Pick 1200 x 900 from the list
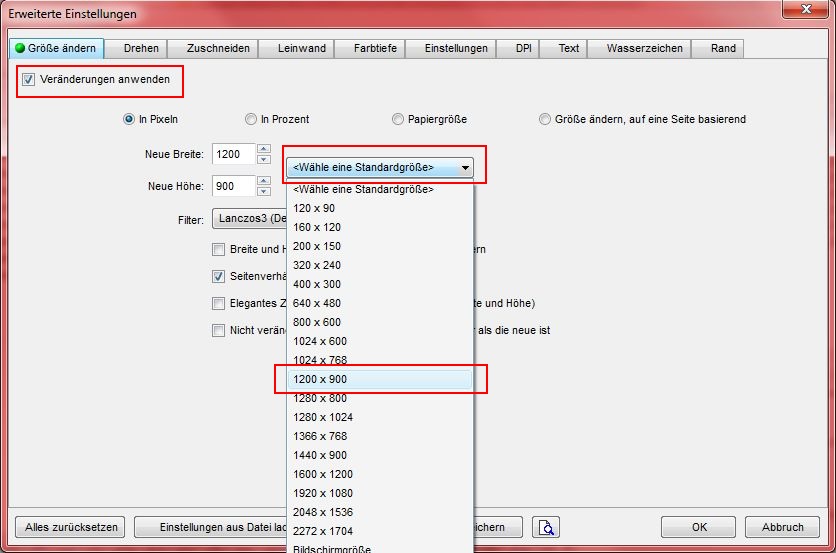 point(379,379)
